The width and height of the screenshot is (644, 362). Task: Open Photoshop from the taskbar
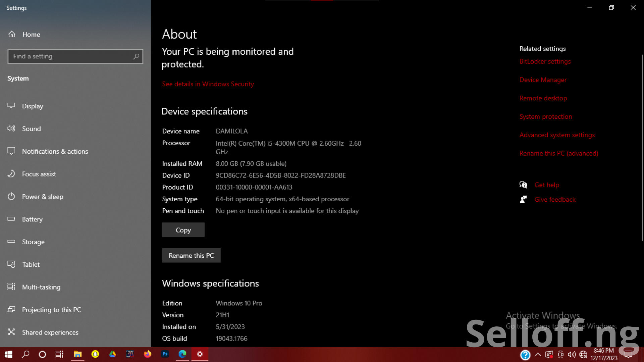click(x=165, y=354)
